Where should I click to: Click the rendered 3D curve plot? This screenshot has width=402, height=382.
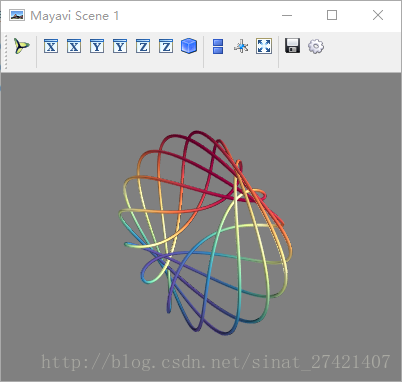(x=205, y=232)
